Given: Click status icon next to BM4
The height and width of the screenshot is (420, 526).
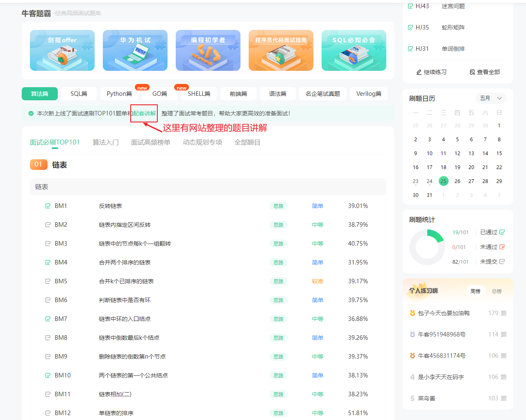Looking at the screenshot, I should (x=48, y=262).
